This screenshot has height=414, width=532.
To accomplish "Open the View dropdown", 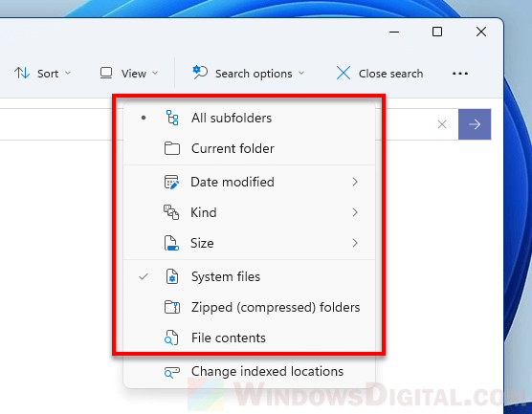I will 129,74.
